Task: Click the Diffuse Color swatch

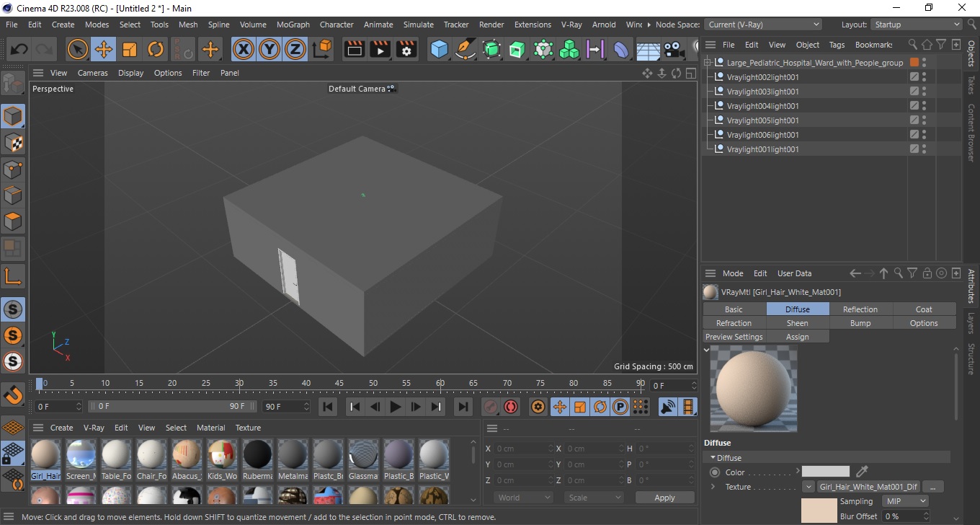Action: pyautogui.click(x=826, y=472)
